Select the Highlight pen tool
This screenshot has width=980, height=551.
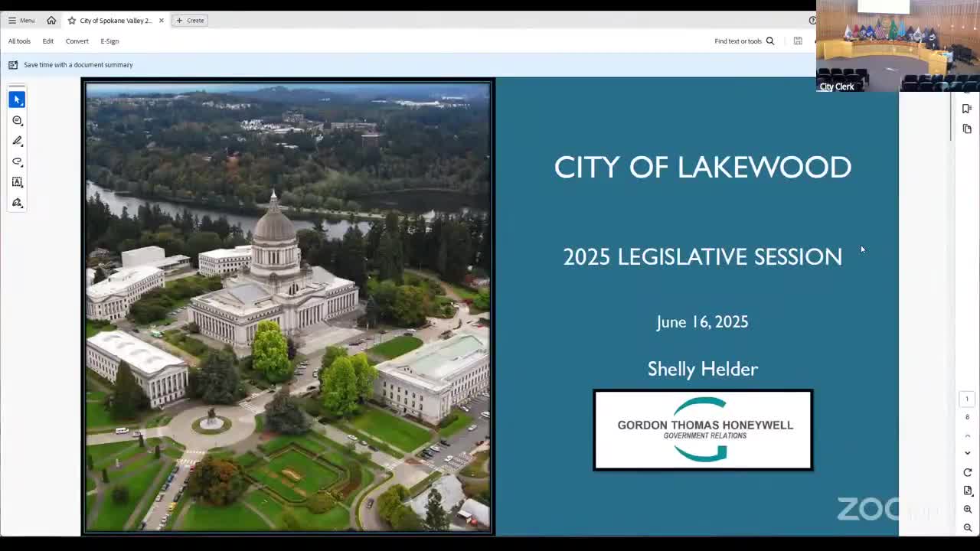(x=17, y=141)
